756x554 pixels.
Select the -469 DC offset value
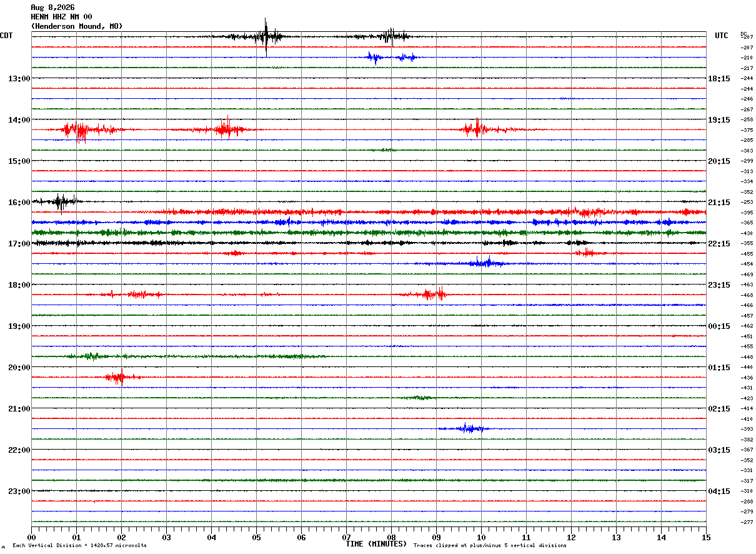747,274
